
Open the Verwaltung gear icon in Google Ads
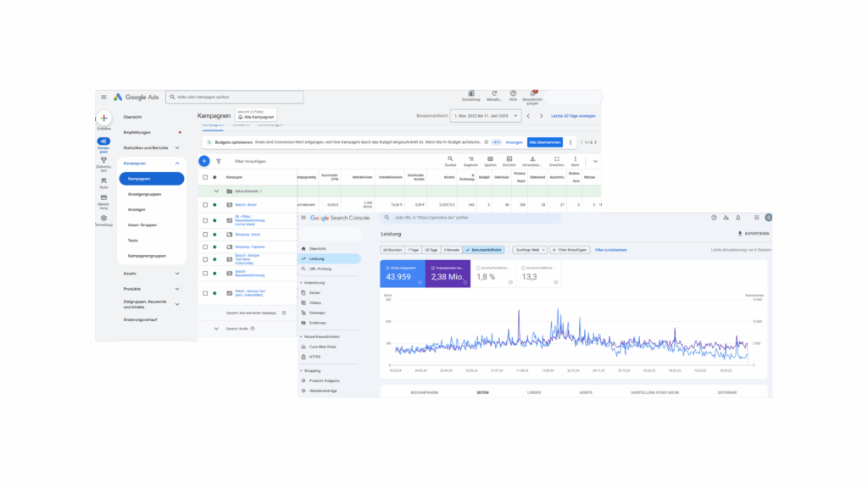[x=103, y=218]
